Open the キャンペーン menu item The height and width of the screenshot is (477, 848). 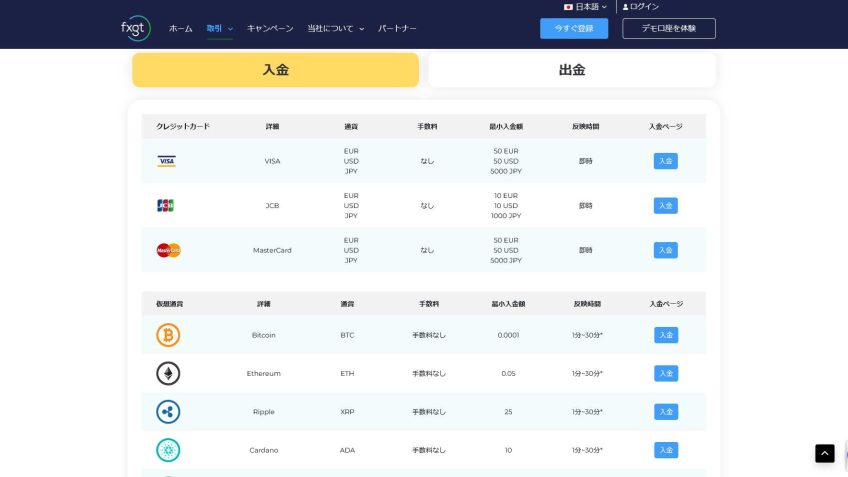[270, 29]
